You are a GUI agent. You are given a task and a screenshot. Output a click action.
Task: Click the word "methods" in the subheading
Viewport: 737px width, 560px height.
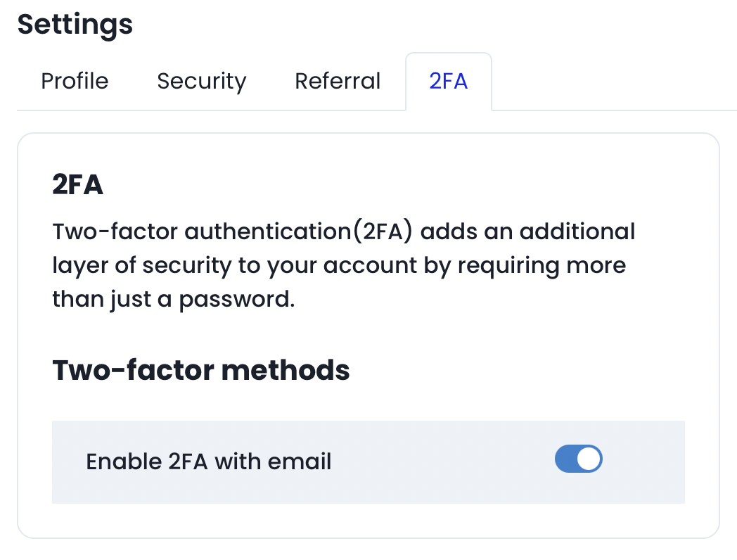click(294, 369)
